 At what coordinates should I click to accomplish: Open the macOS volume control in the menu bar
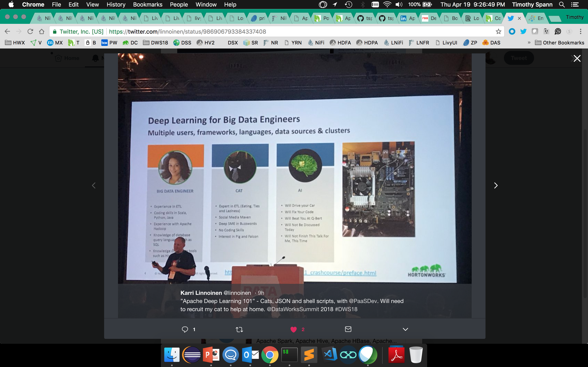tap(399, 4)
